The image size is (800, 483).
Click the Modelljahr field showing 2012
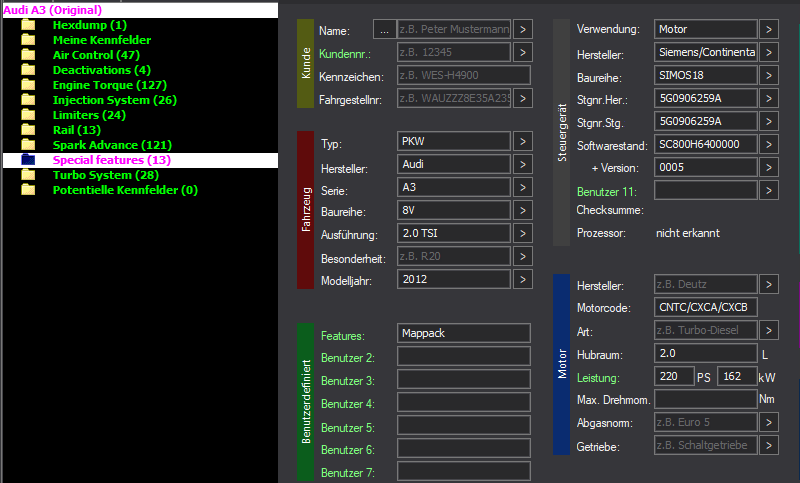454,279
